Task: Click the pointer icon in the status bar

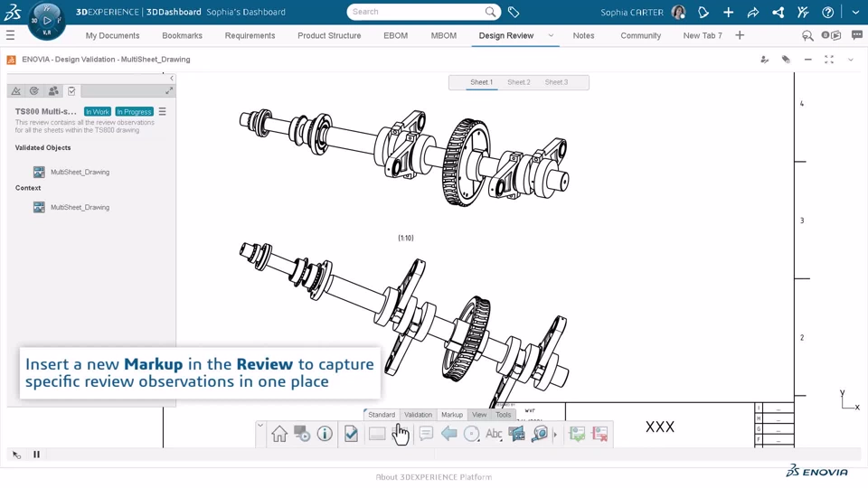Action: tap(16, 455)
